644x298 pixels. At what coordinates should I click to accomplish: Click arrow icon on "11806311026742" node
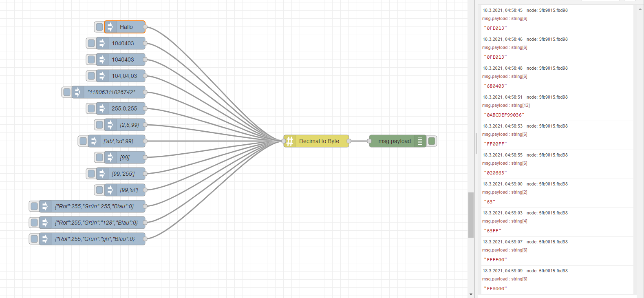click(x=77, y=92)
